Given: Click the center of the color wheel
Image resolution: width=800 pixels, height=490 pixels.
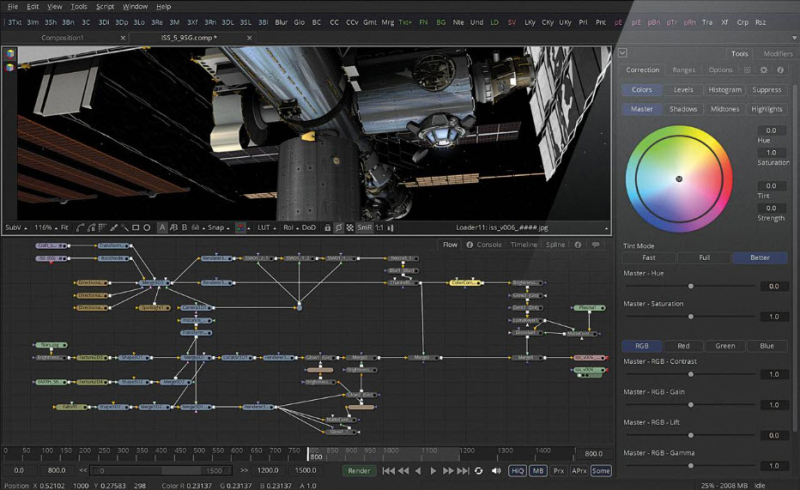Looking at the screenshot, I should 678,179.
